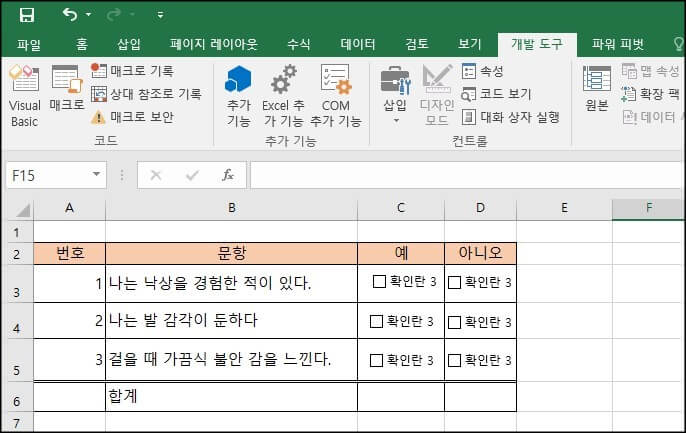Click the Name Box showing F15

tap(48, 175)
